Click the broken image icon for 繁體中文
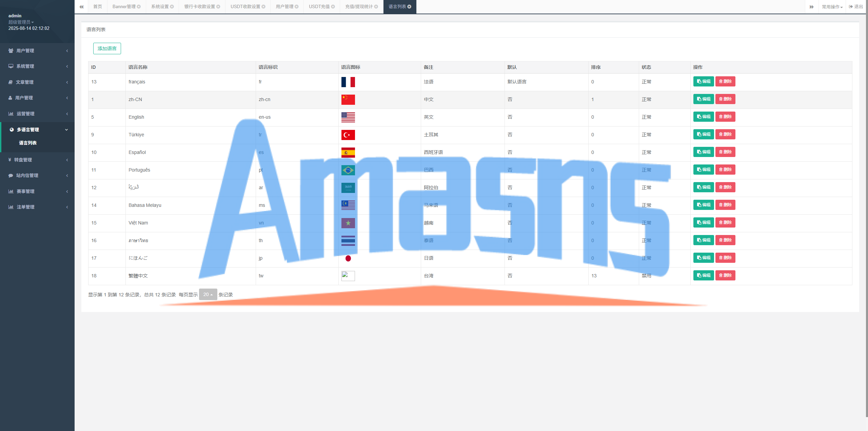This screenshot has height=431, width=868. point(348,276)
